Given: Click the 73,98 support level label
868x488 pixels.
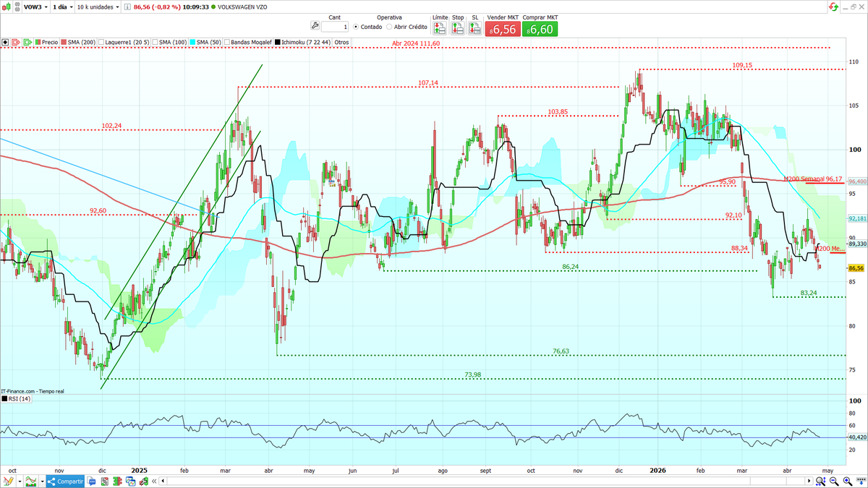Looking at the screenshot, I should (473, 374).
